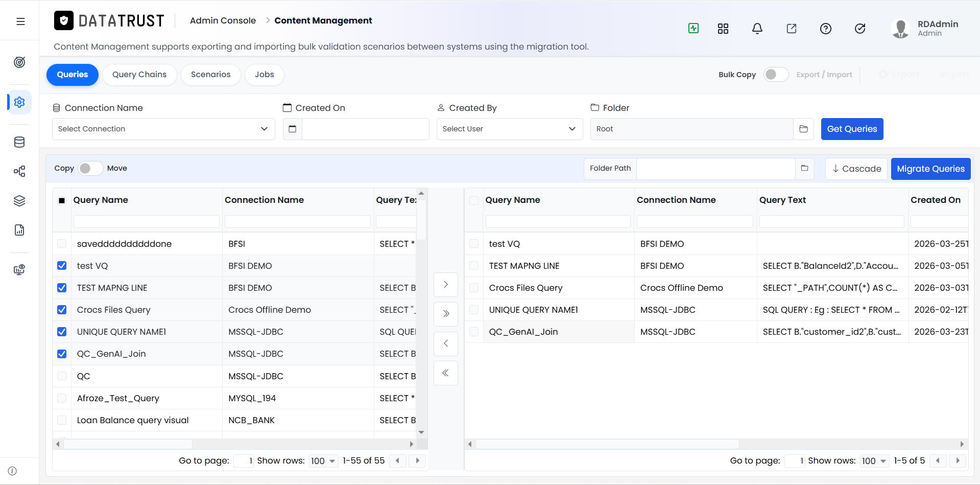Focus the Folder Path input field
980x485 pixels.
pyautogui.click(x=716, y=168)
